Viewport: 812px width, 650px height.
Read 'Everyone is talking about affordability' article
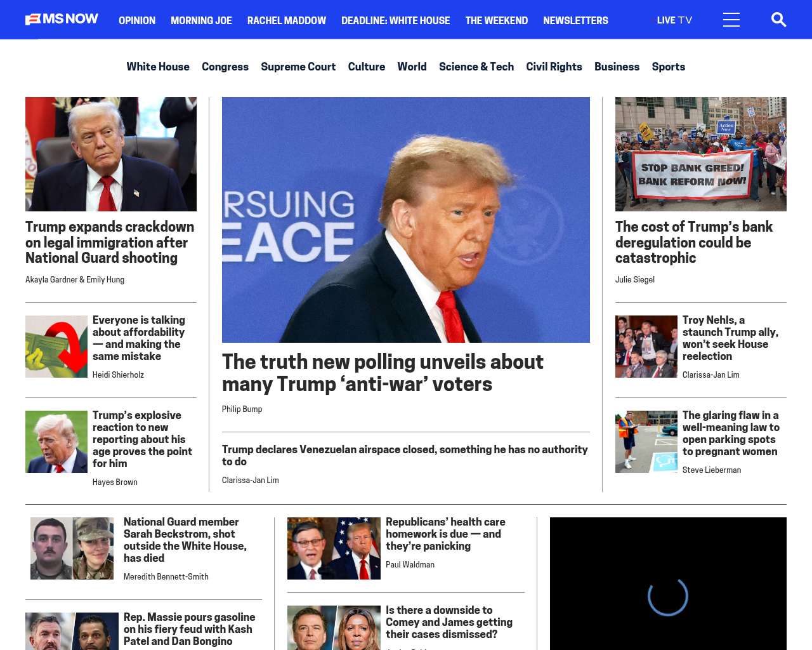139,338
